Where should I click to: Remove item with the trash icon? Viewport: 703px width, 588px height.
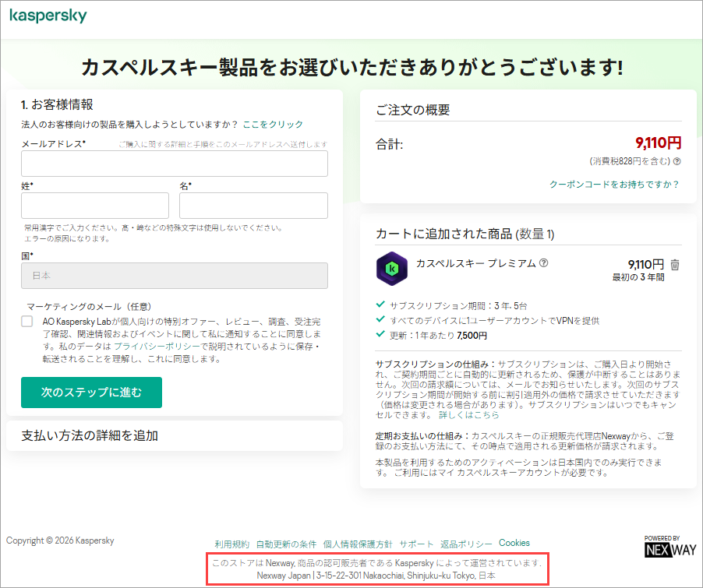coord(675,265)
